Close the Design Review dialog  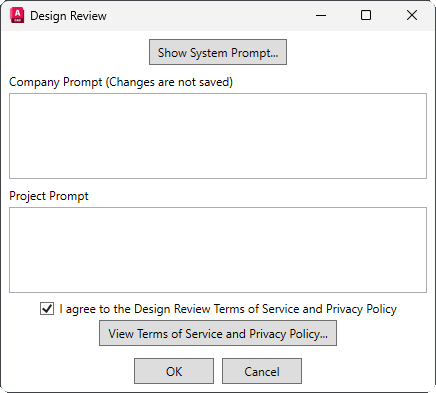(412, 15)
